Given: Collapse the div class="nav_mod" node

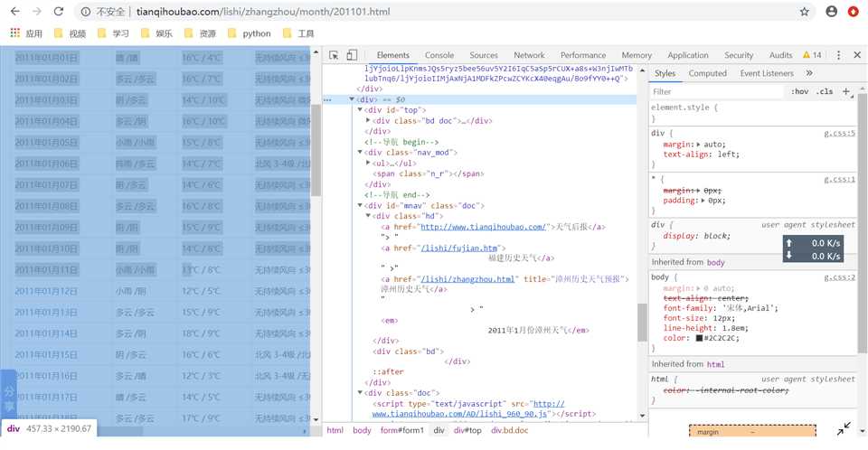Looking at the screenshot, I should pos(360,152).
